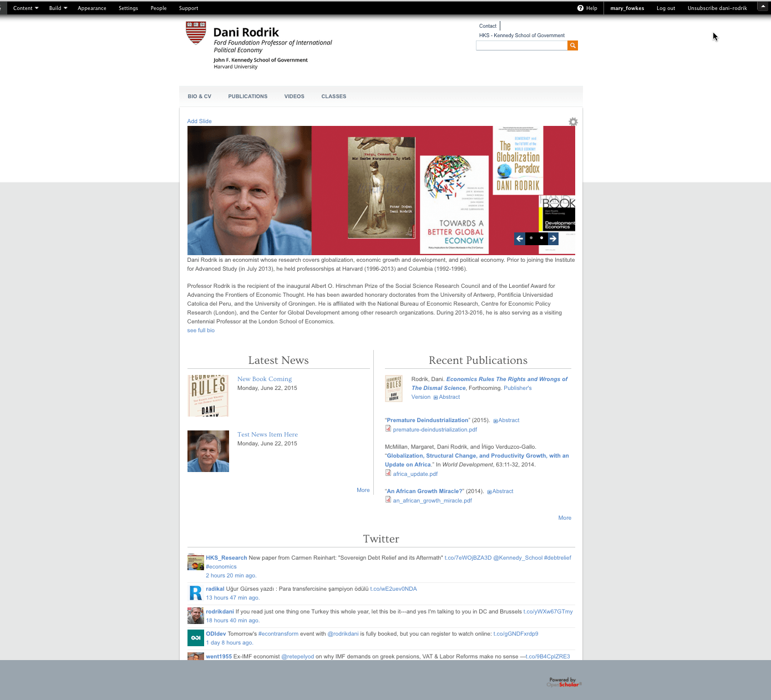
Task: Open the New Book Coming news item
Action: pos(265,379)
